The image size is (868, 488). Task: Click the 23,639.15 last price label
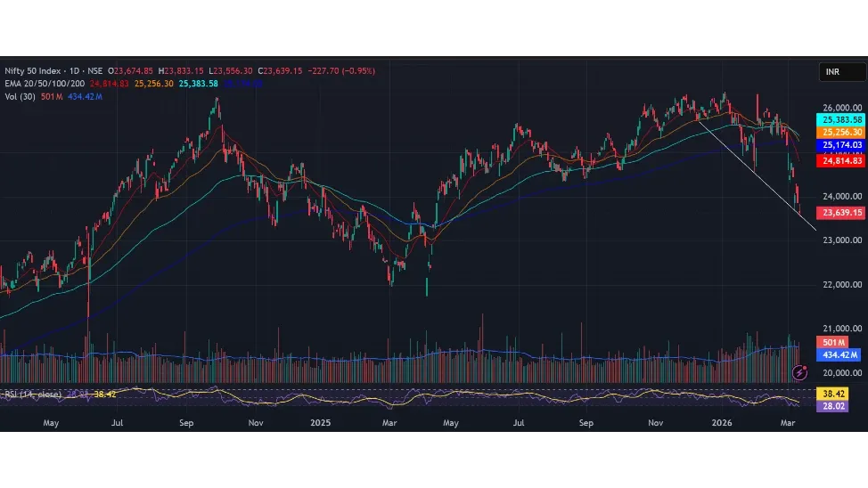[x=841, y=213]
